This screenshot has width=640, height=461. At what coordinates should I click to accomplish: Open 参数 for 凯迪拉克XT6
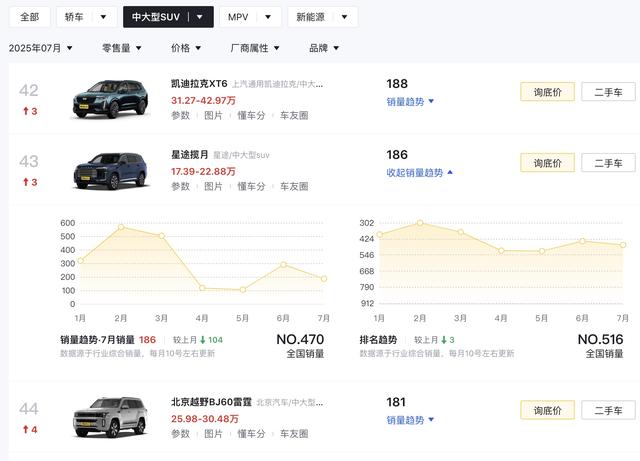click(x=180, y=116)
